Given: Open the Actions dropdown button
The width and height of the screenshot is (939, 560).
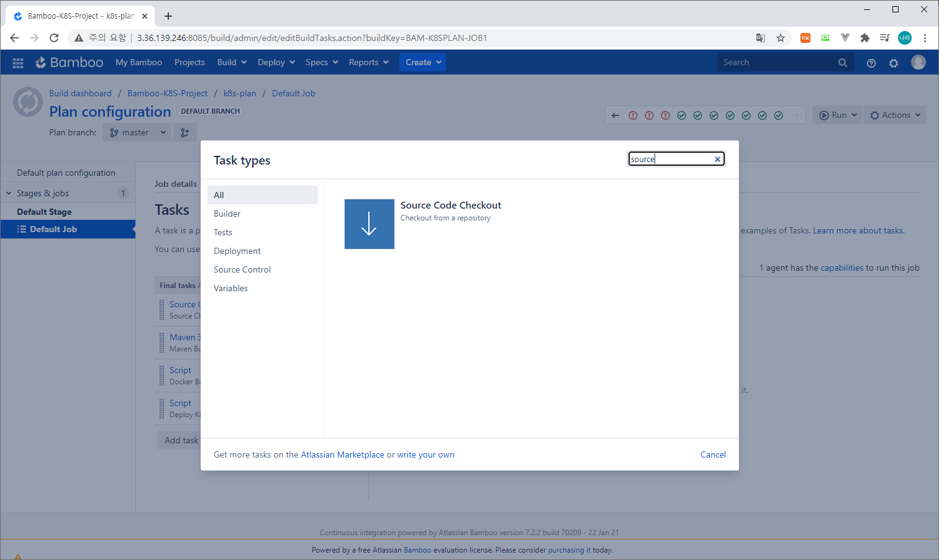Looking at the screenshot, I should [x=895, y=115].
